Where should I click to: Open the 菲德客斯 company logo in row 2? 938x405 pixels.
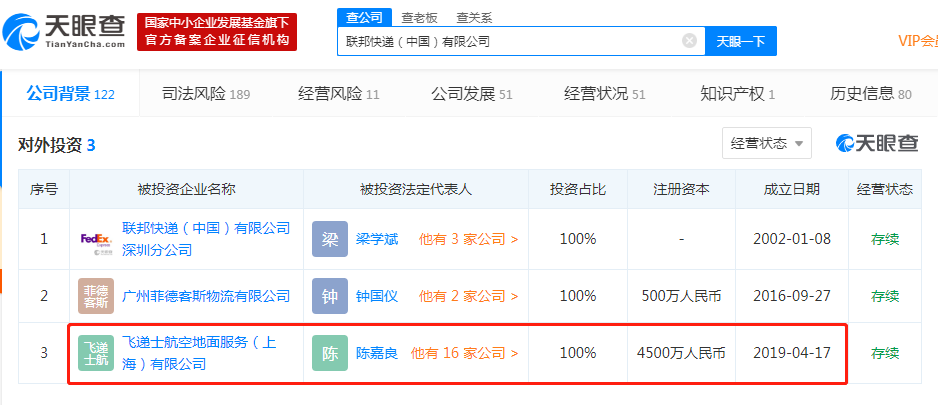point(96,296)
